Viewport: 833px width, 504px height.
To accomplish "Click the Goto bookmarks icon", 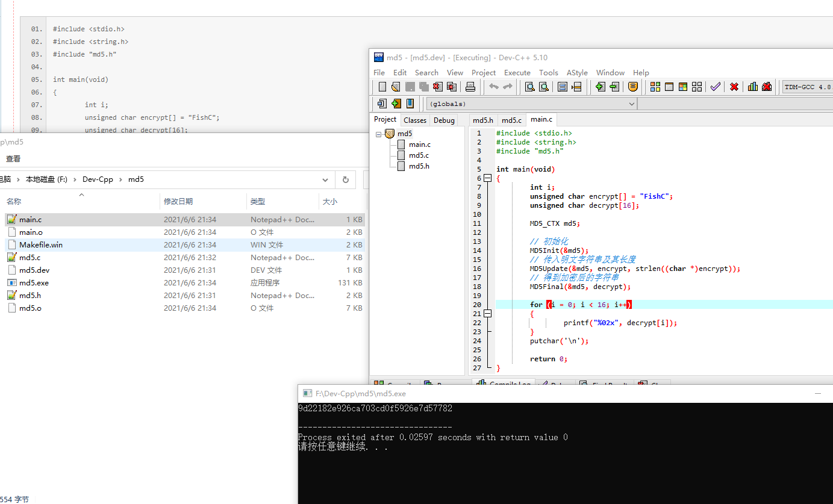I will point(410,104).
